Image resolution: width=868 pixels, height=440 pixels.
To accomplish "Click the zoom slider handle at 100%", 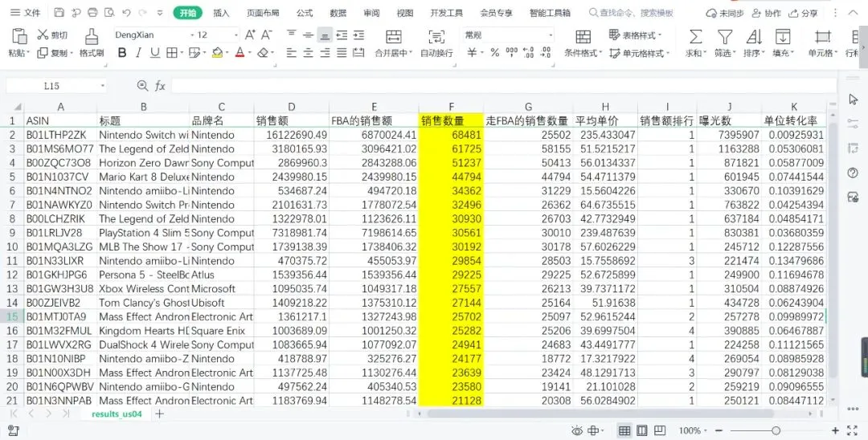I will coord(776,430).
